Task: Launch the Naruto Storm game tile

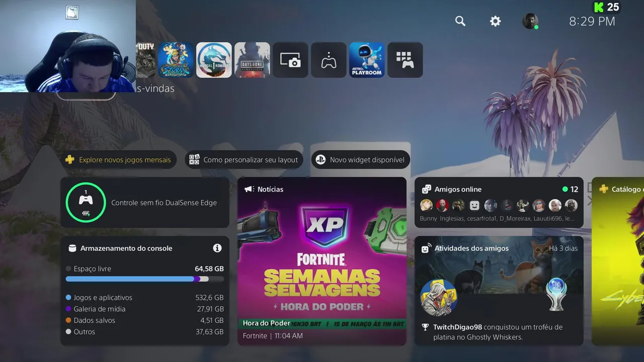Action: (x=176, y=60)
